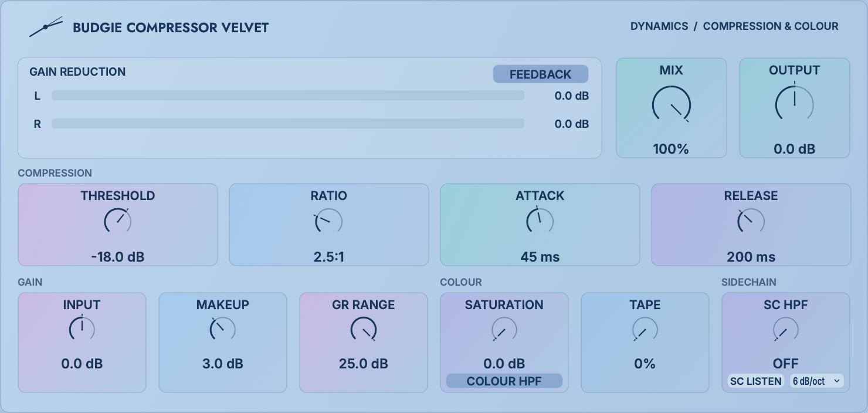Toggle the Colour HPF button

[x=504, y=381]
